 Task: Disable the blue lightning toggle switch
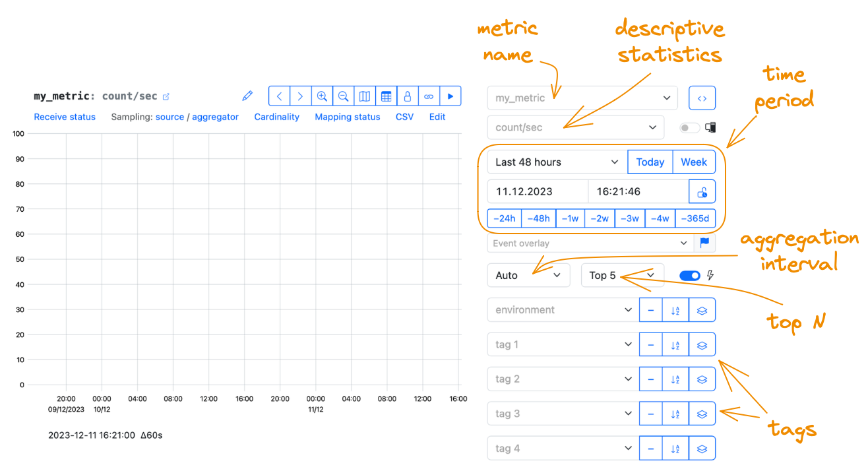[690, 276]
